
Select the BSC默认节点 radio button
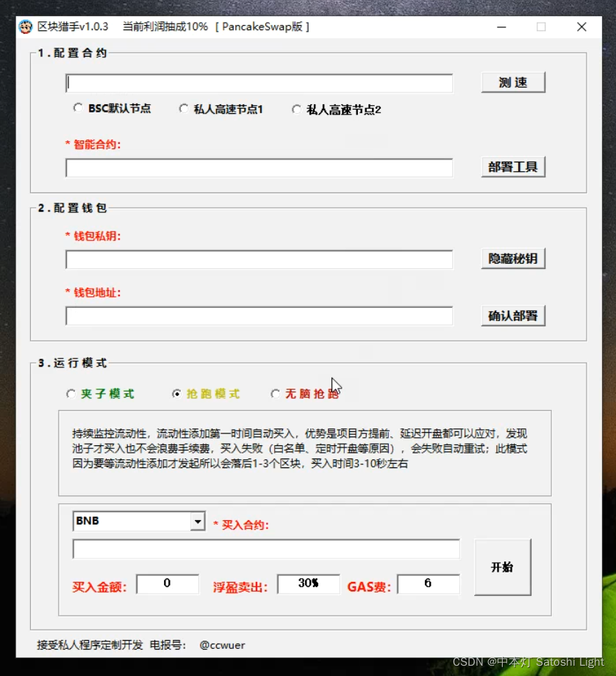pyautogui.click(x=78, y=108)
